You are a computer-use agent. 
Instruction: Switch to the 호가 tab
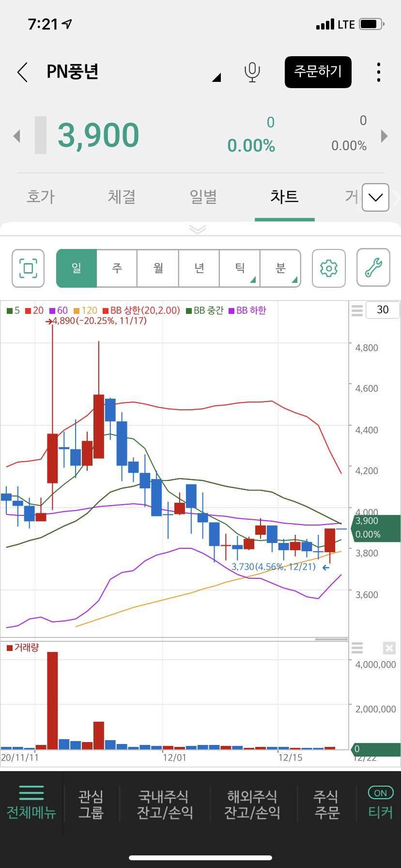click(x=41, y=197)
